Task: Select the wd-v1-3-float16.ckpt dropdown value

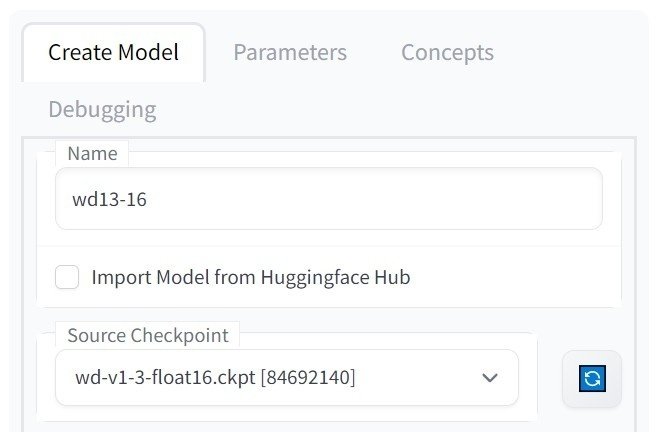Action: coord(215,377)
